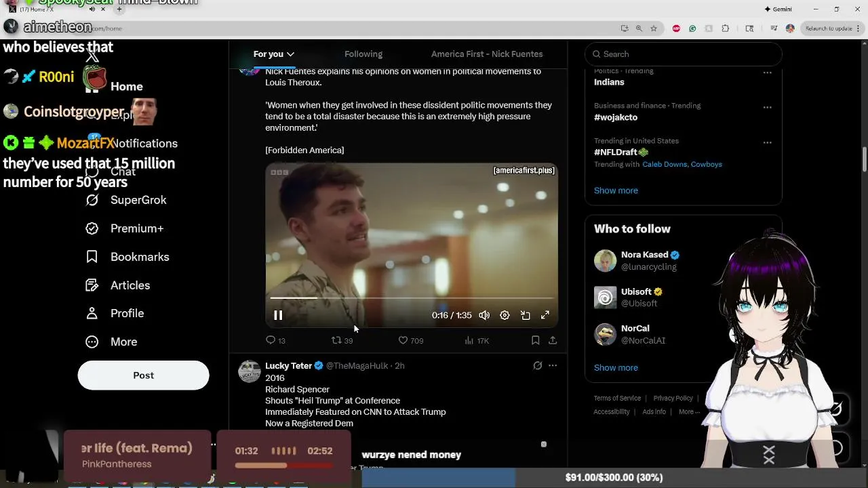Open Lucky Teter profile name
This screenshot has height=488, width=868.
pyautogui.click(x=288, y=365)
